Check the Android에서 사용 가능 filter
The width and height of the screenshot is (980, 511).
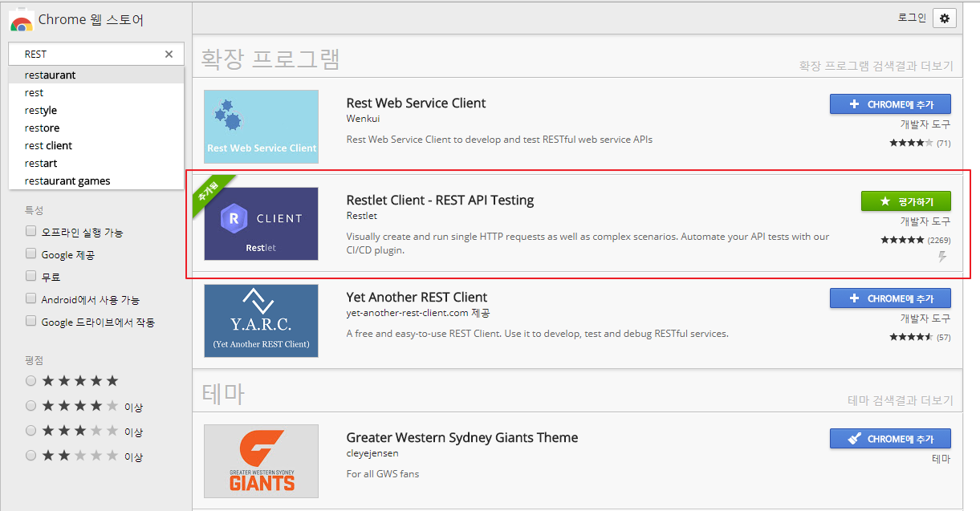click(x=31, y=298)
